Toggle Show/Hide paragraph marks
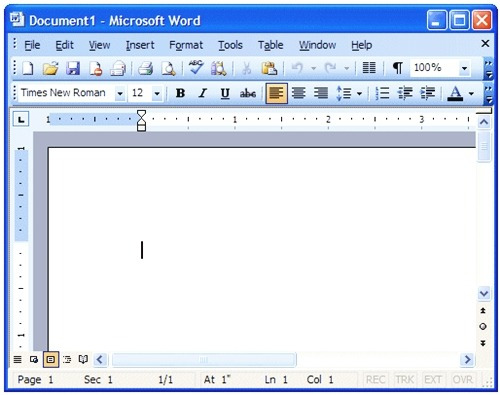The width and height of the screenshot is (500, 395). pos(397,68)
